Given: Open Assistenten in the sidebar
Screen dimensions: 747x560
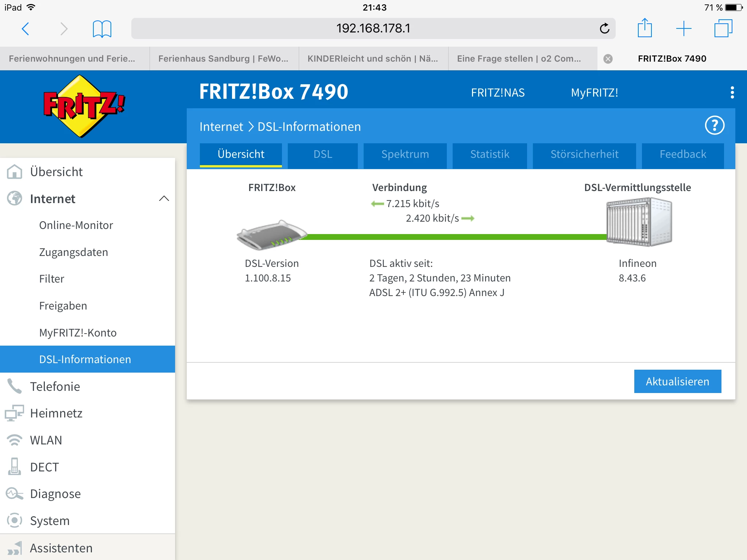Looking at the screenshot, I should pyautogui.click(x=88, y=548).
